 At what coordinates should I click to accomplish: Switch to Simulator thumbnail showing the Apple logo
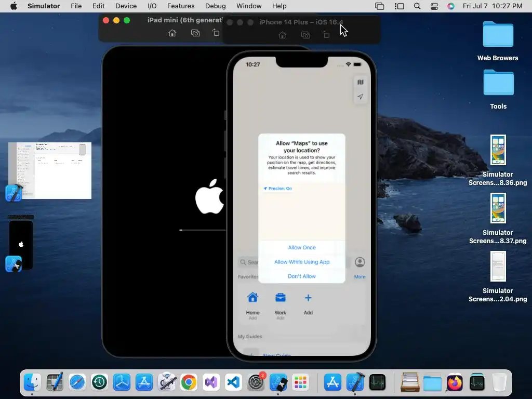pyautogui.click(x=21, y=244)
